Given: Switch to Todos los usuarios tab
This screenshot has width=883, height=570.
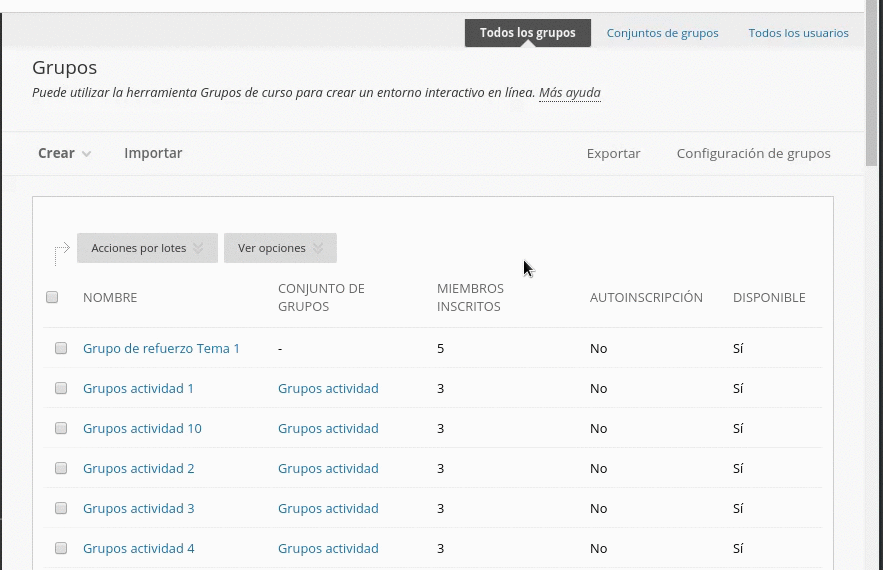Looking at the screenshot, I should click(798, 33).
